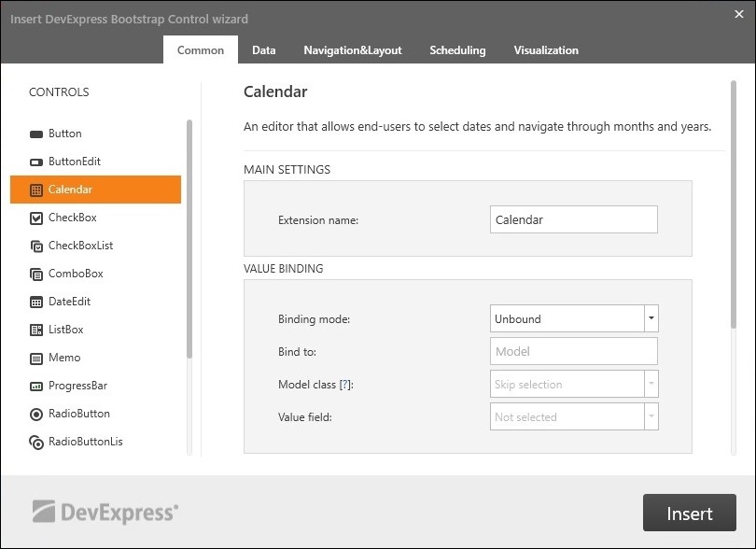This screenshot has height=549, width=756.
Task: Open the Data tab
Action: 264,49
